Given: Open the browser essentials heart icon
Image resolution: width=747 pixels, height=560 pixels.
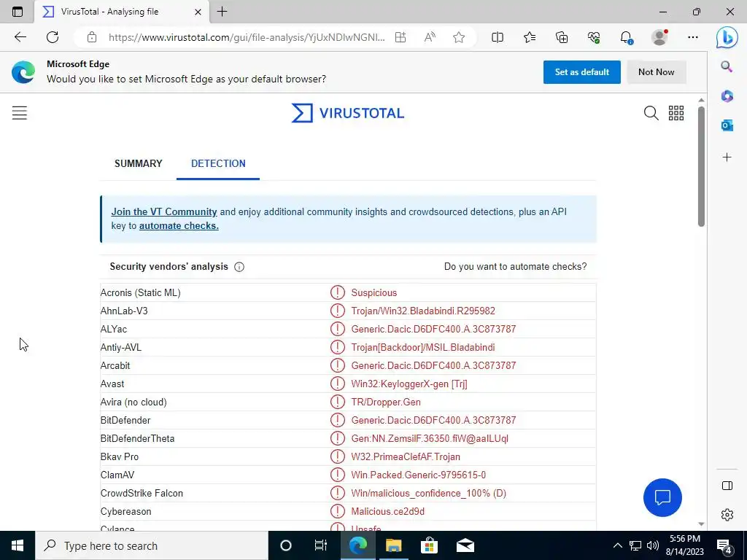Looking at the screenshot, I should pyautogui.click(x=594, y=37).
